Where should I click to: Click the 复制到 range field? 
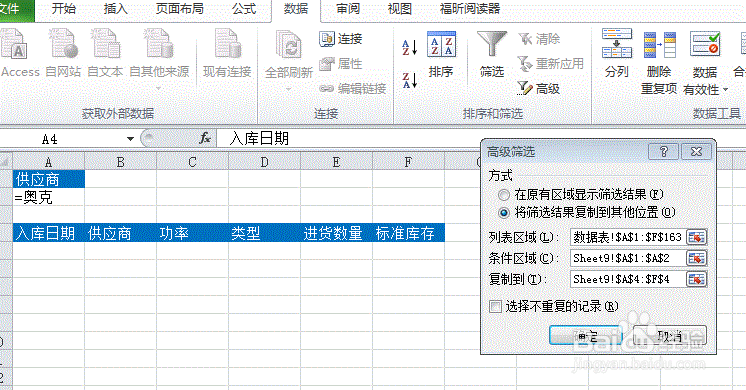coord(628,279)
